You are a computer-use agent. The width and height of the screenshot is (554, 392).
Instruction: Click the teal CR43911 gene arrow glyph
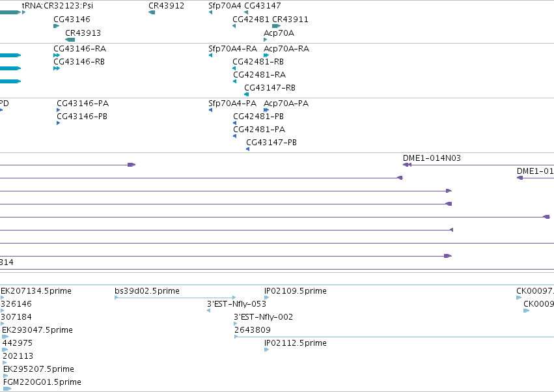276,26
